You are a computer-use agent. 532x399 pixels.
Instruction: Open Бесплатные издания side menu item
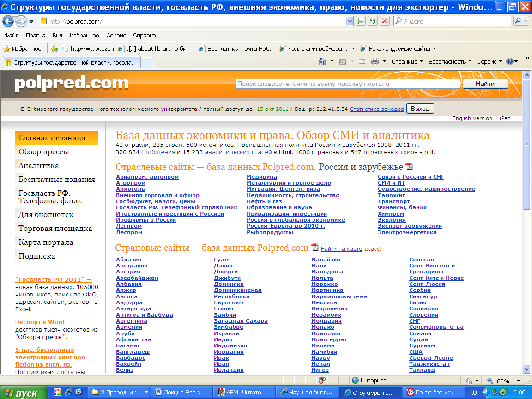57,180
